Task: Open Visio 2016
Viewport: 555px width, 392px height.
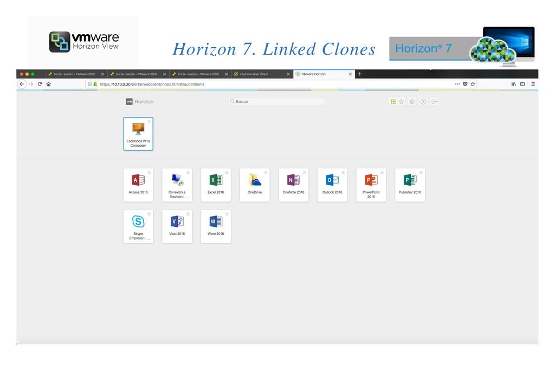Action: click(x=177, y=226)
